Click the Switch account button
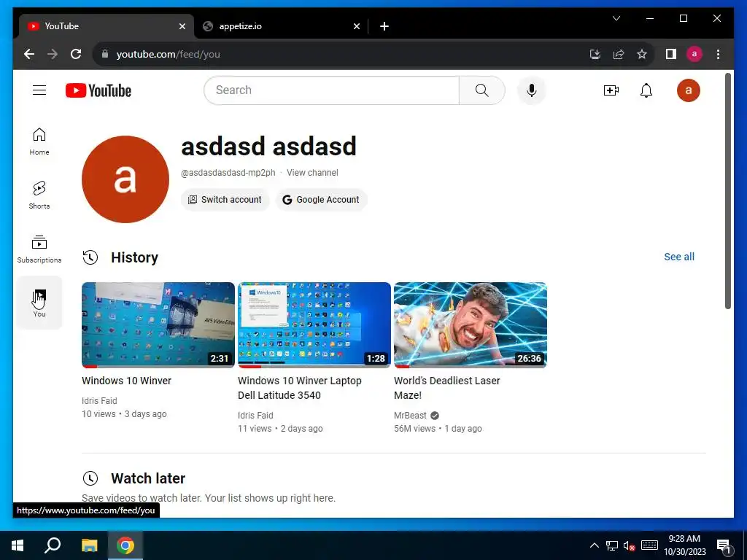 [x=225, y=200]
